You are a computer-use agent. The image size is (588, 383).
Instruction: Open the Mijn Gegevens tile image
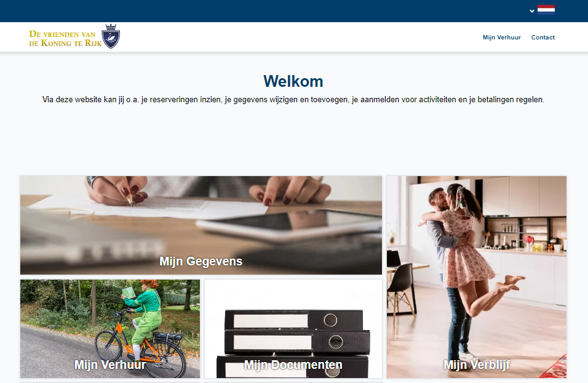[201, 225]
